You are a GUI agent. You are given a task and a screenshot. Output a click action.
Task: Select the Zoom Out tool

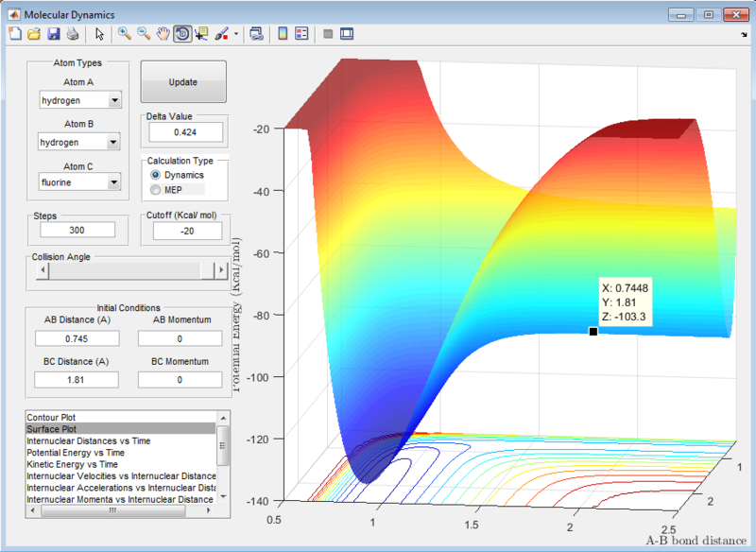[143, 34]
